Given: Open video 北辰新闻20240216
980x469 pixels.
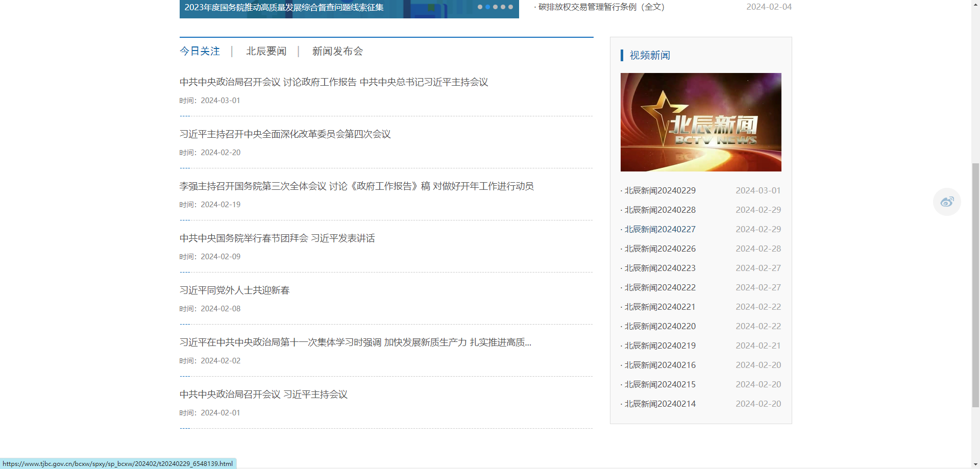Looking at the screenshot, I should pos(660,365).
